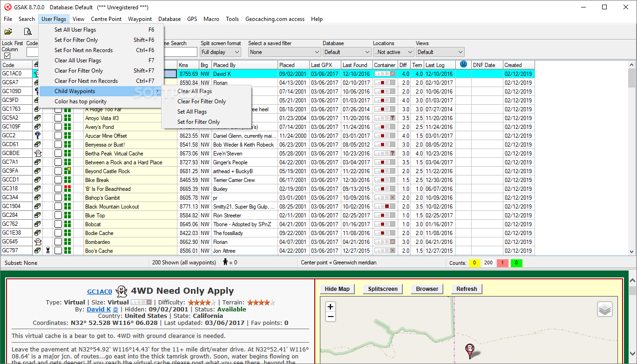Expand the Child Waypoints submenu
The width and height of the screenshot is (637, 364).
click(102, 91)
